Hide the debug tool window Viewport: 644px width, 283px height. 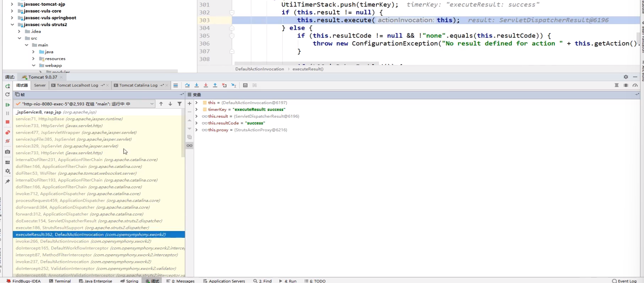pos(635,77)
